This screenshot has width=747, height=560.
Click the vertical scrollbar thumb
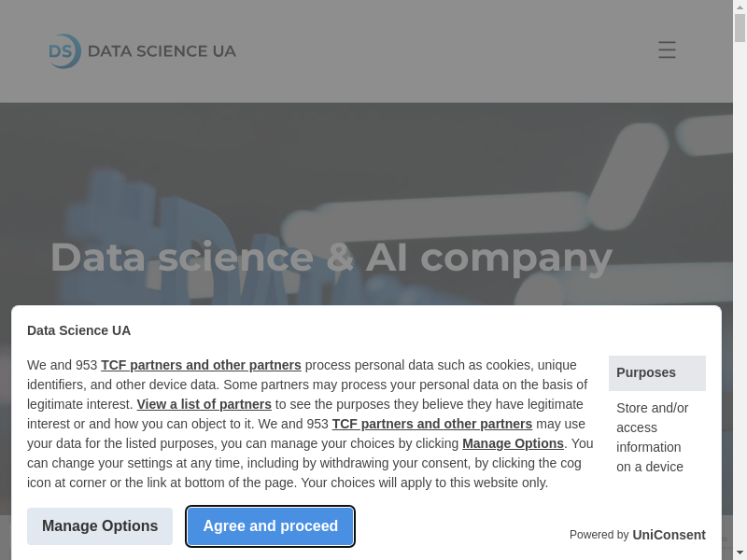[x=740, y=28]
